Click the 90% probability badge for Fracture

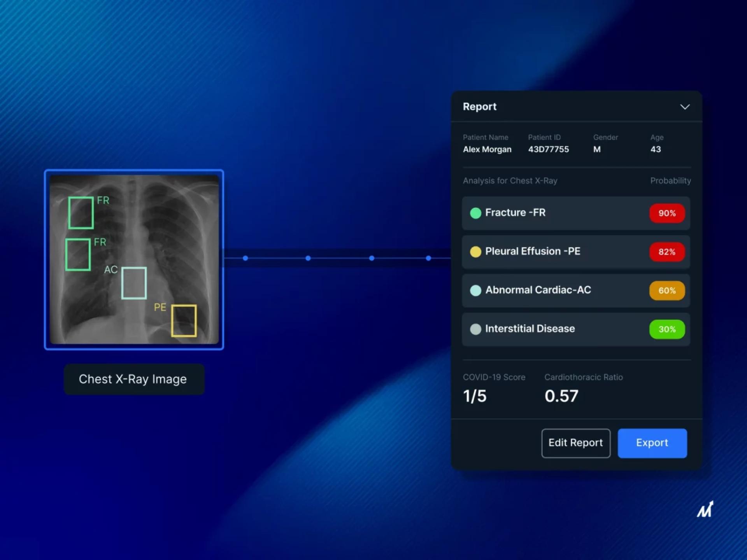tap(666, 213)
